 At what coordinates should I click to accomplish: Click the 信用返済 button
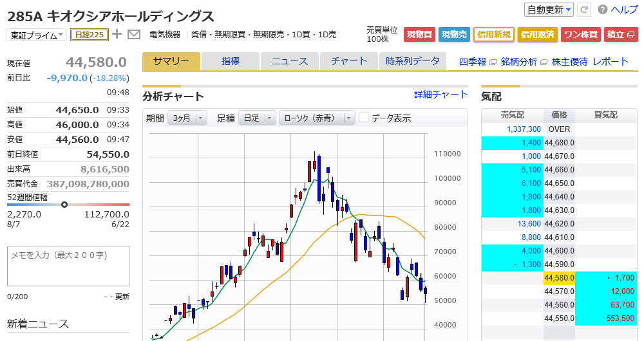point(537,35)
